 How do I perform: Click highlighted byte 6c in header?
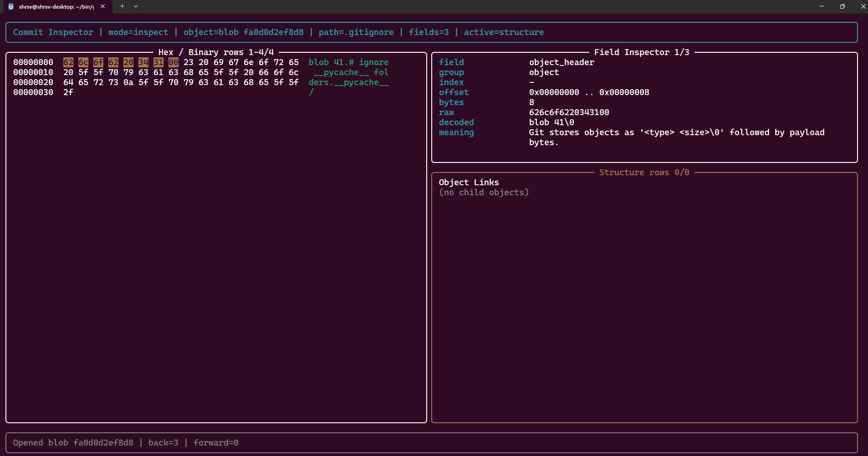coord(83,62)
